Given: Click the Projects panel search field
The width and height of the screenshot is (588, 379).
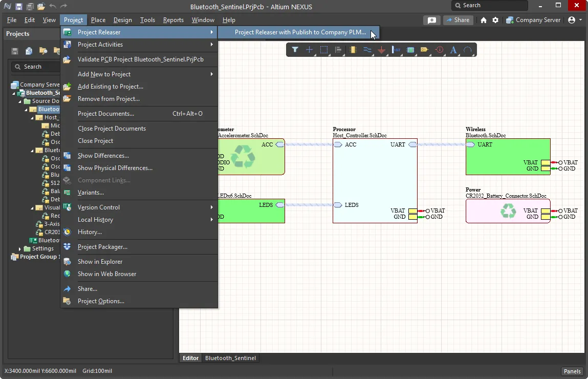Looking at the screenshot, I should click(x=36, y=67).
